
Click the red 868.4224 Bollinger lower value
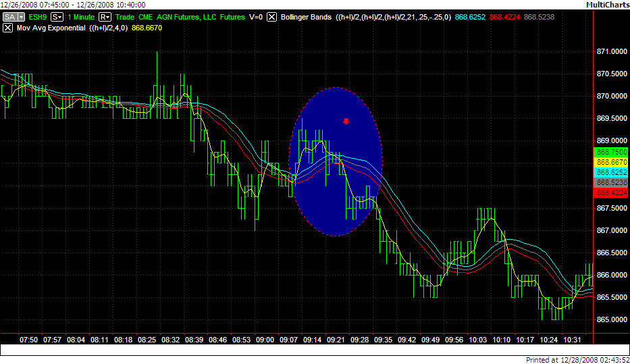[x=504, y=18]
